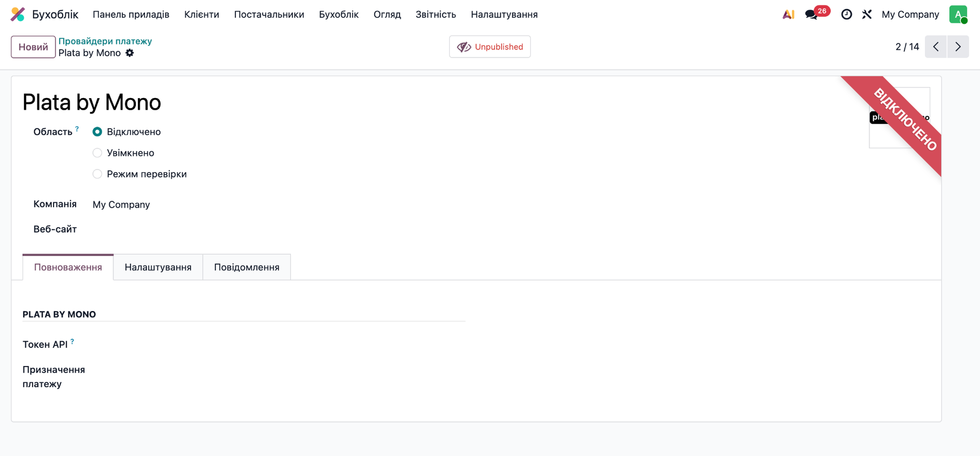Open help tooltip next to Токен API

[x=72, y=342]
